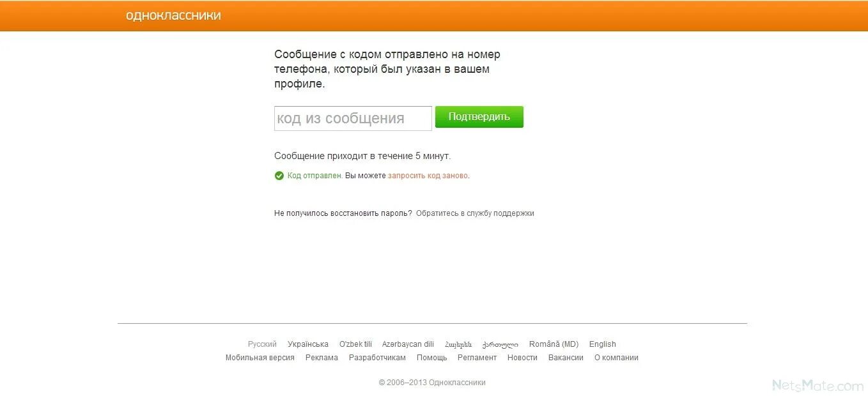The width and height of the screenshot is (868, 396).
Task: Switch language to Русский
Action: click(261, 344)
